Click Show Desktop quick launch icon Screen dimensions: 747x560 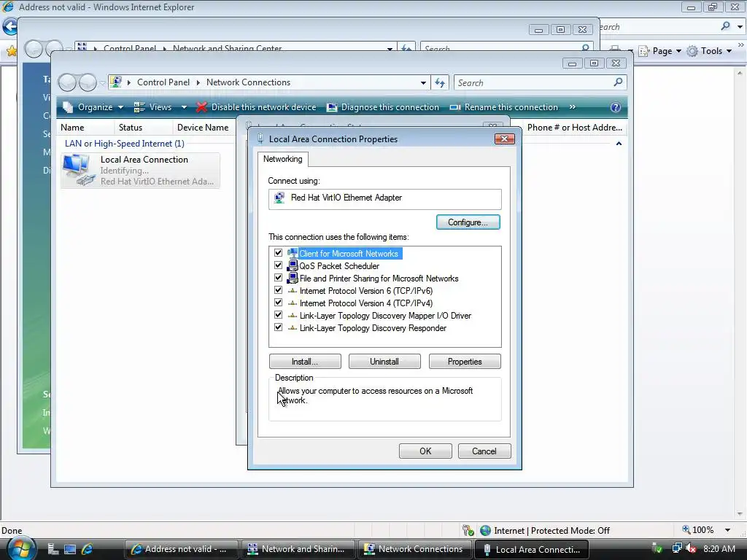coord(70,549)
